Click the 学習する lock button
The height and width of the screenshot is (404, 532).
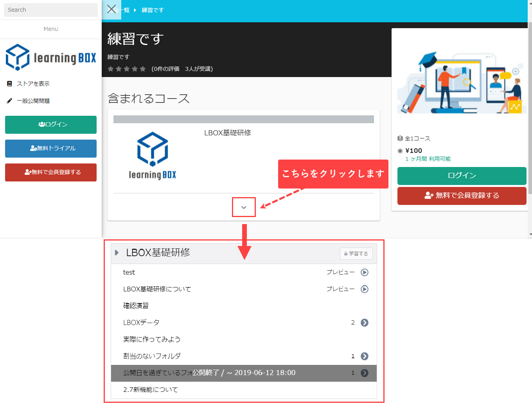356,253
